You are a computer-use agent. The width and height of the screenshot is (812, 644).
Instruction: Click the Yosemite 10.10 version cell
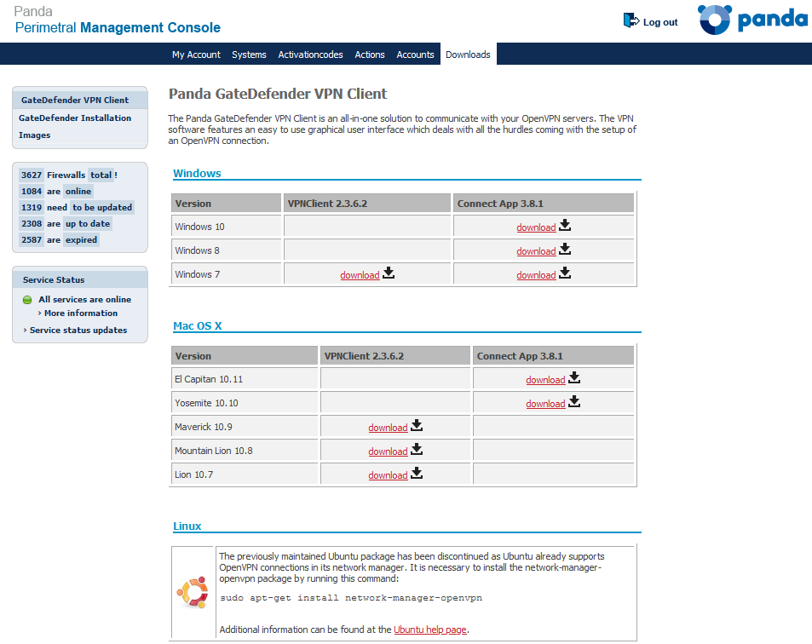(x=245, y=403)
